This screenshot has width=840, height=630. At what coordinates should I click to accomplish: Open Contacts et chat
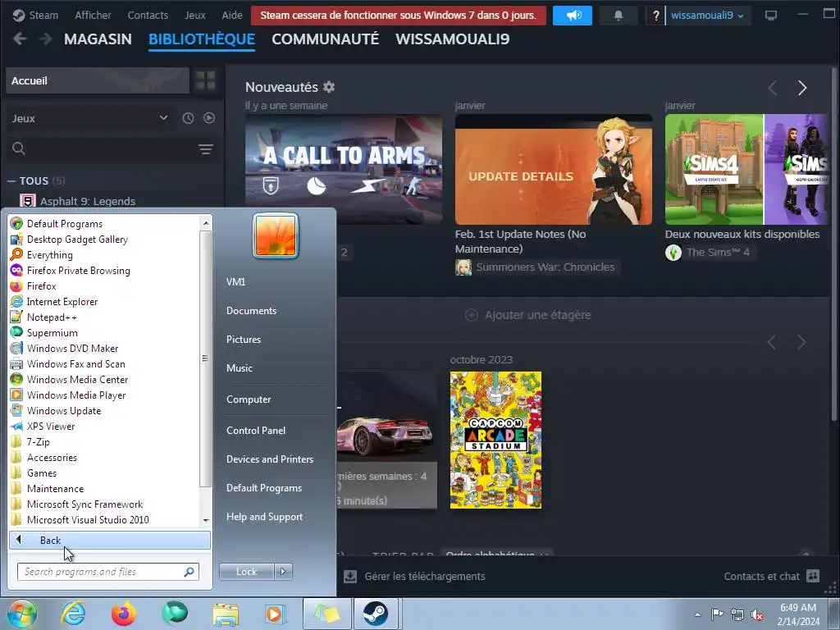(x=762, y=577)
